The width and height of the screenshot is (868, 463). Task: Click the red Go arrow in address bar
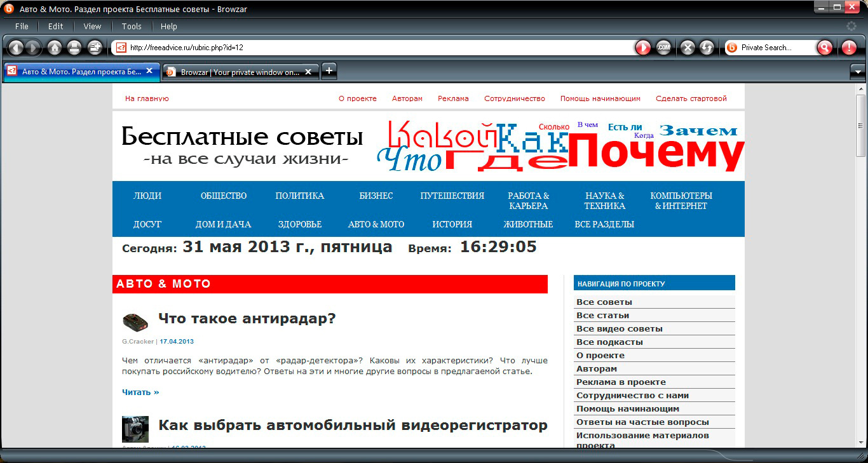[x=643, y=48]
